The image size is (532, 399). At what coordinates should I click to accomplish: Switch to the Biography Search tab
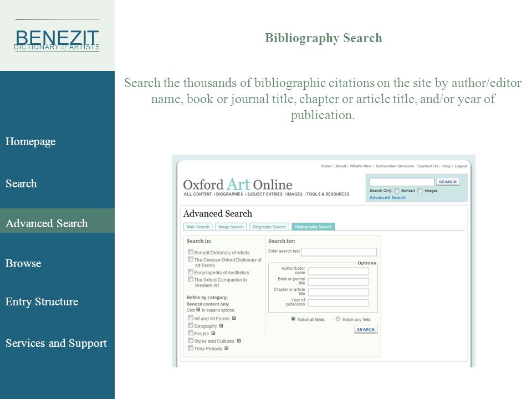pyautogui.click(x=269, y=227)
